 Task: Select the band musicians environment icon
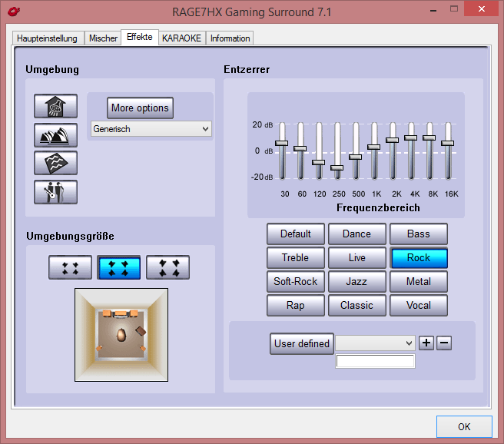point(55,191)
